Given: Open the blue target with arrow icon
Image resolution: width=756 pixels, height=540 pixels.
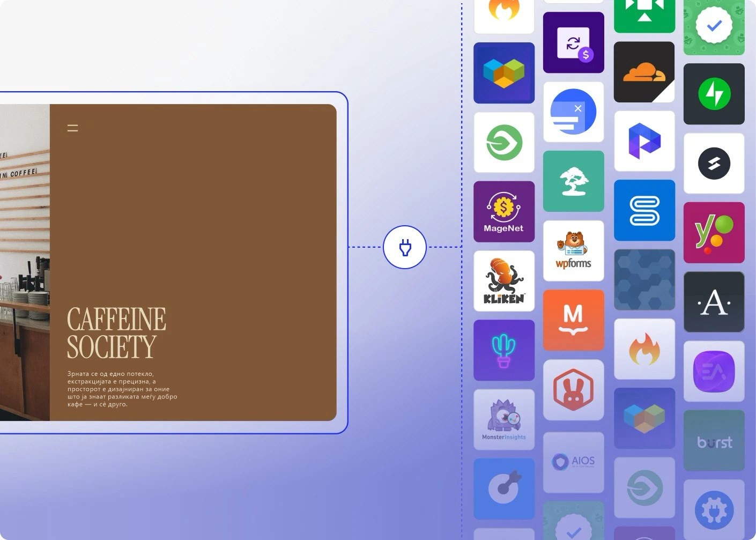Looking at the screenshot, I should coord(504,489).
